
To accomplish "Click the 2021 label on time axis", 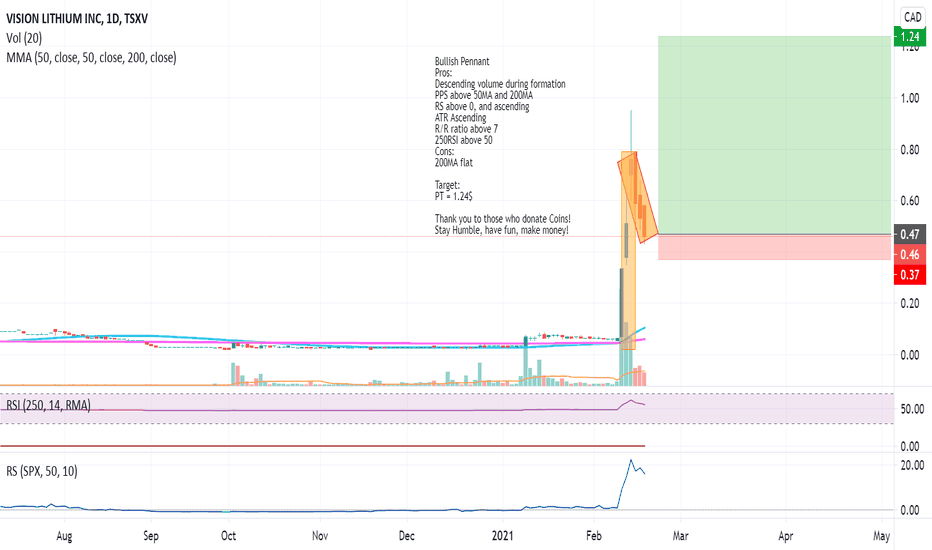I will [x=502, y=536].
